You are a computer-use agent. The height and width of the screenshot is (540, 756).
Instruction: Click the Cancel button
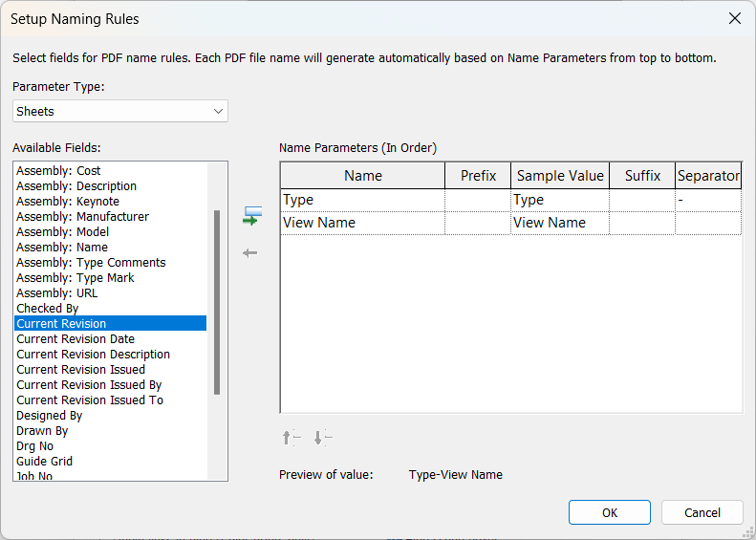[x=702, y=512]
